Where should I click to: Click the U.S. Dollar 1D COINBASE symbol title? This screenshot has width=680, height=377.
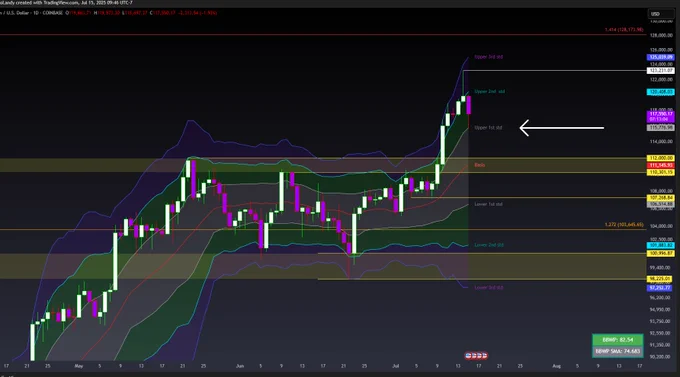[x=31, y=13]
